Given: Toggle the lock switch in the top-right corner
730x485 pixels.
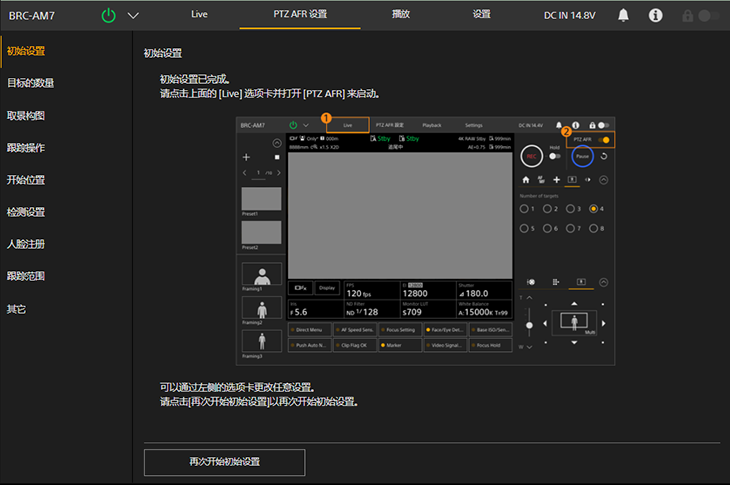Looking at the screenshot, I should point(707,16).
